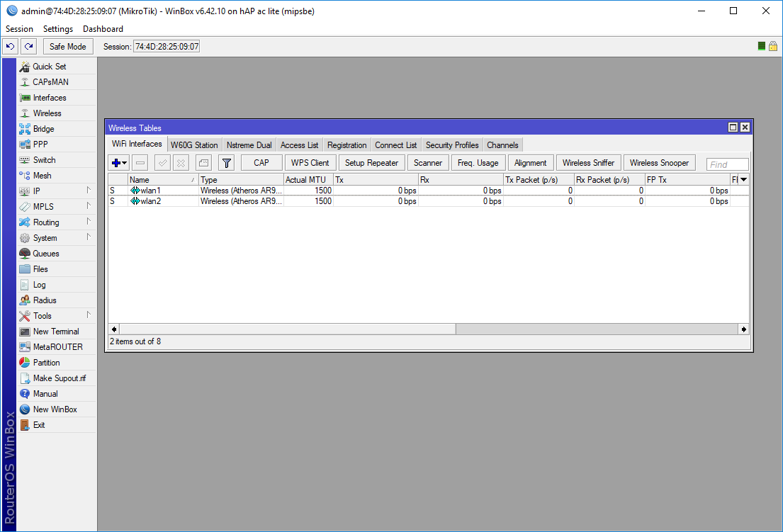Open Radius in sidebar
Image resolution: width=783 pixels, height=532 pixels.
point(57,300)
